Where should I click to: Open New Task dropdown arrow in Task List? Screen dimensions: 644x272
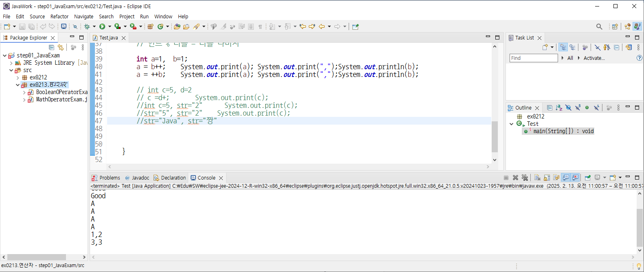[x=552, y=47]
